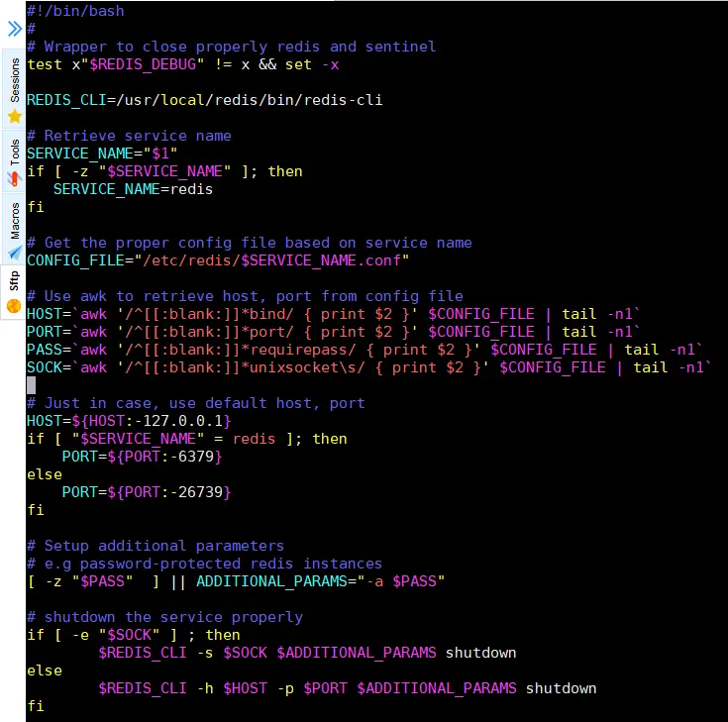Click the 'SOCK=`awk' unixsocket line
728x722 pixels.
369,367
